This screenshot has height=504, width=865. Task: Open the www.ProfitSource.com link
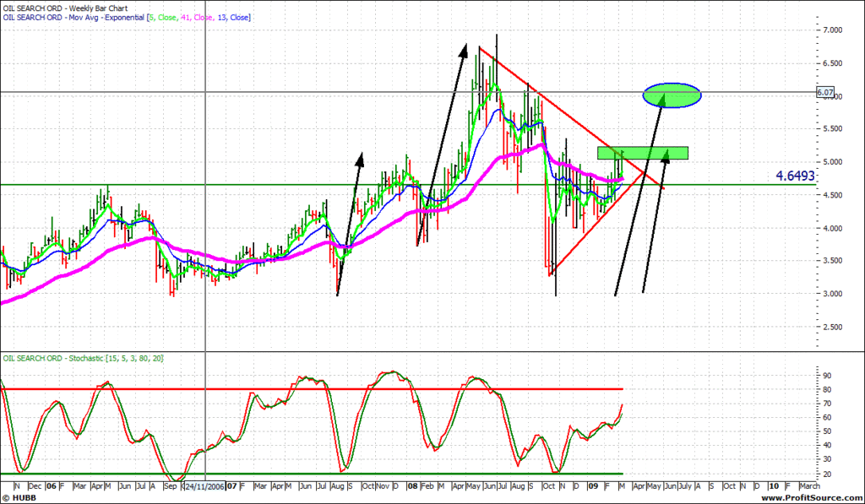coord(811,498)
